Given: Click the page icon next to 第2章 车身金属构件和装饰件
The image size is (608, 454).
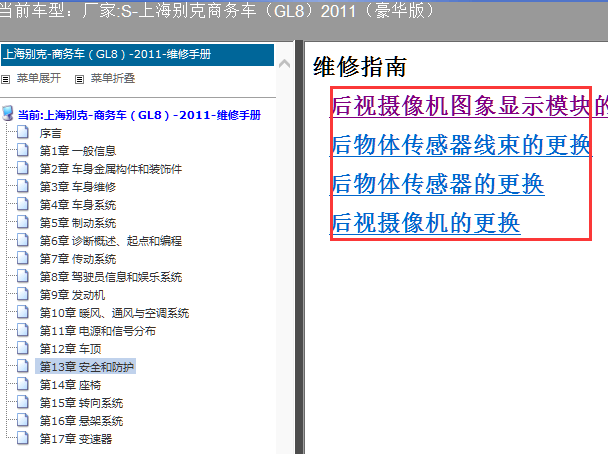Looking at the screenshot, I should (x=22, y=169).
